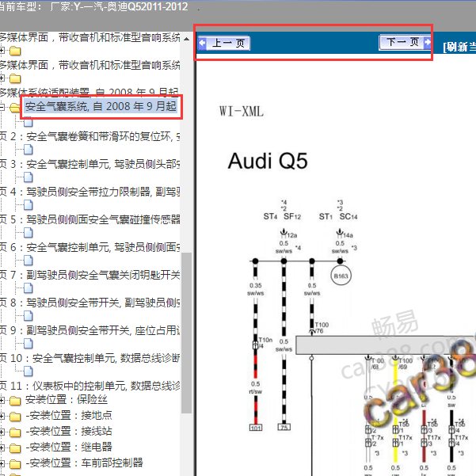Screen dimensions: 476x476
Task: Click folder icon of 安装位置：接地点
Action: [x=15, y=417]
